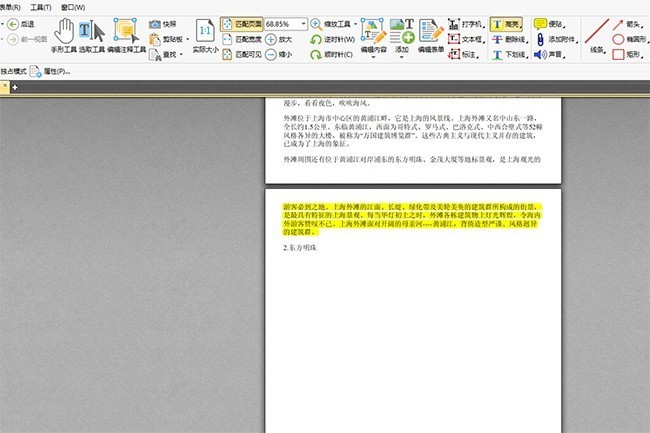Click the highlighted text 的建筑群。
650x433 pixels.
[x=301, y=232]
